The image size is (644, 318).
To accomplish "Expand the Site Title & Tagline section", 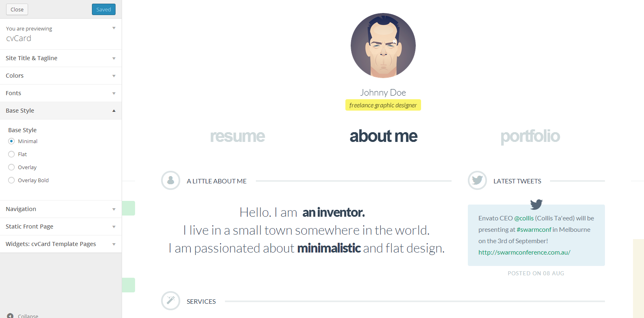I will pyautogui.click(x=61, y=58).
